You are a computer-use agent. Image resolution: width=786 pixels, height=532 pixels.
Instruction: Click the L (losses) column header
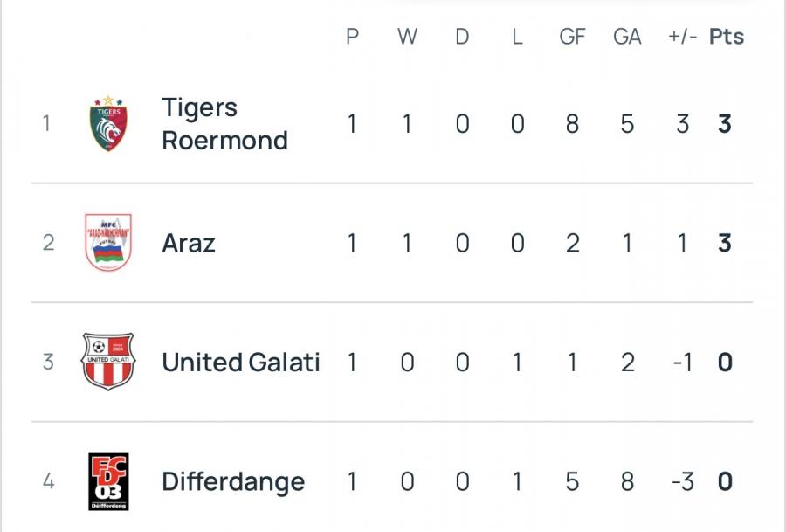click(517, 37)
